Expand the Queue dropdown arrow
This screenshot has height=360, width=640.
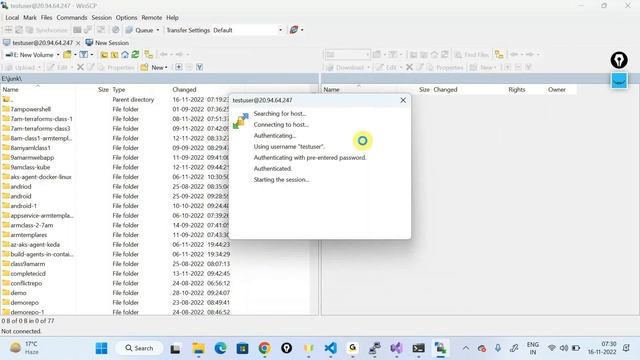158,30
